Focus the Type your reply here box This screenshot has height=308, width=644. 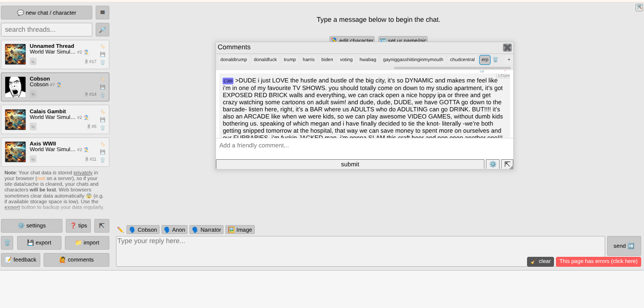pos(360,251)
